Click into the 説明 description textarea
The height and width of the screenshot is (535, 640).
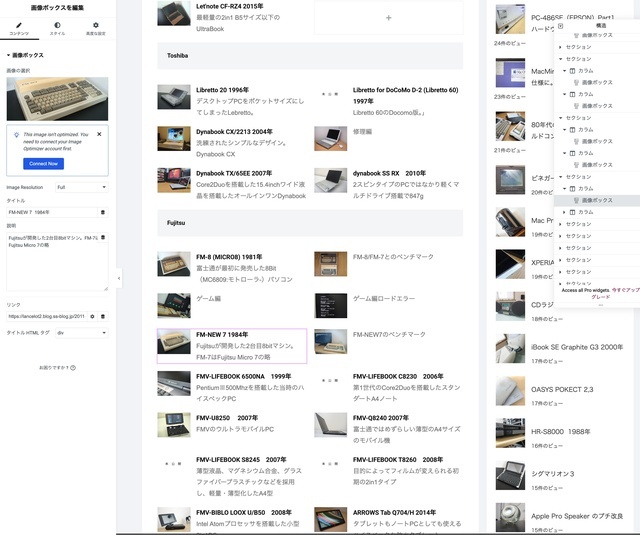tap(57, 262)
